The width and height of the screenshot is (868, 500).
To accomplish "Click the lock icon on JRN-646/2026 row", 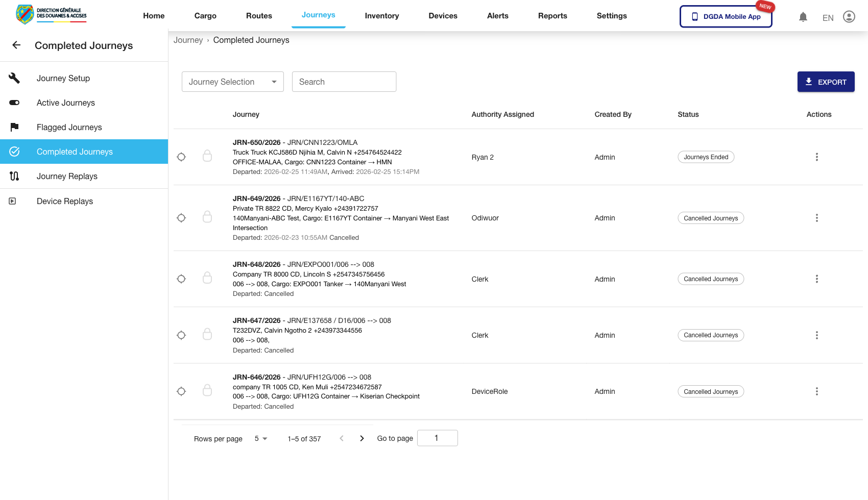I will (x=207, y=391).
